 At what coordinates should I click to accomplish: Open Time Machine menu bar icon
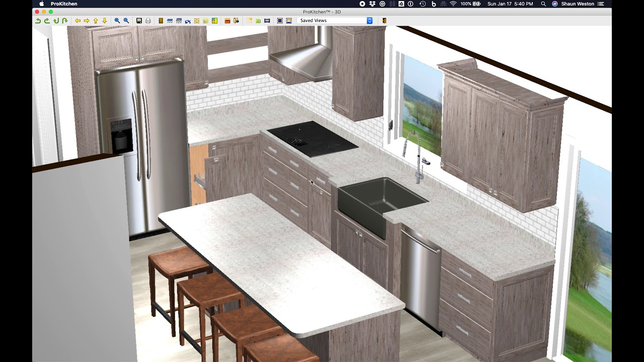(x=423, y=4)
